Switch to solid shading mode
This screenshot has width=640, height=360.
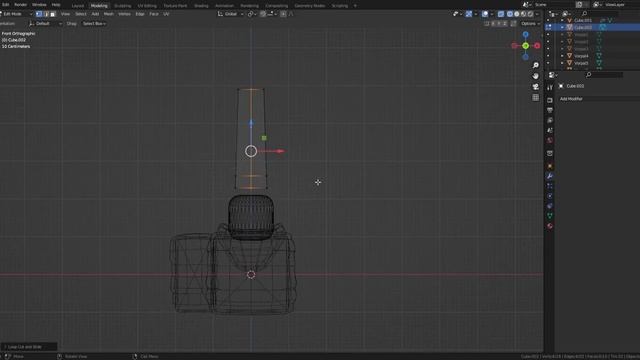tap(517, 14)
